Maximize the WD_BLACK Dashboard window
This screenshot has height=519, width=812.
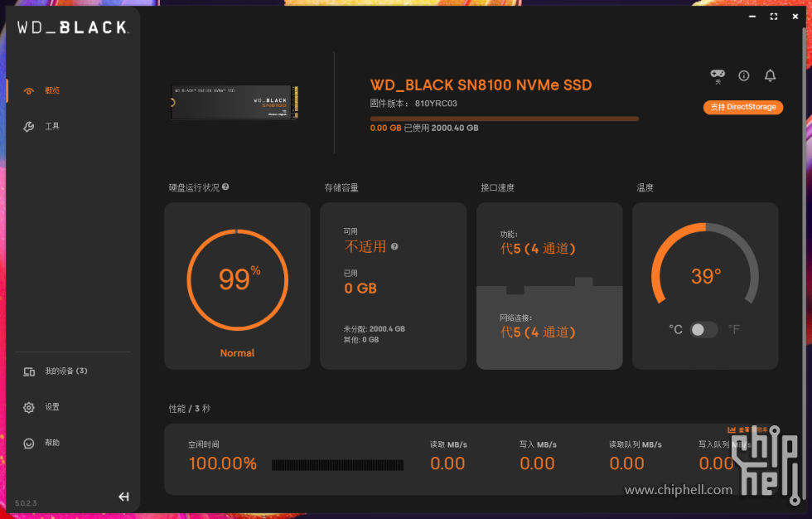coord(774,17)
